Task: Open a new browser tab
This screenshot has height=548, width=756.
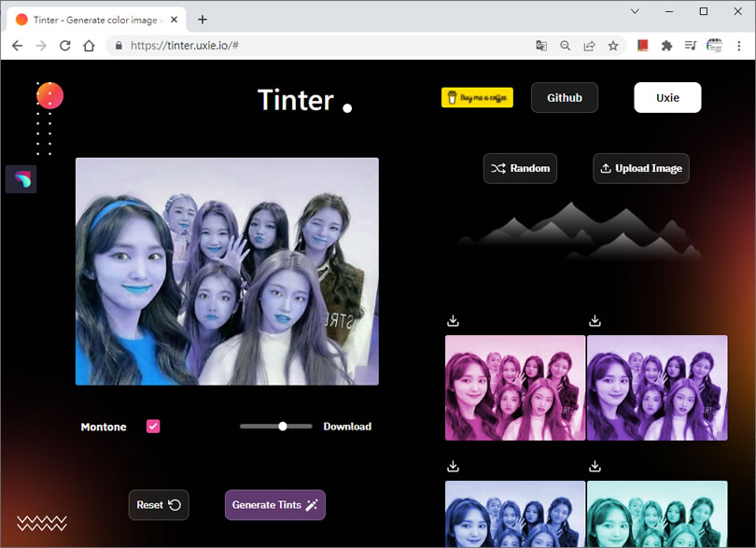Action: pyautogui.click(x=203, y=20)
